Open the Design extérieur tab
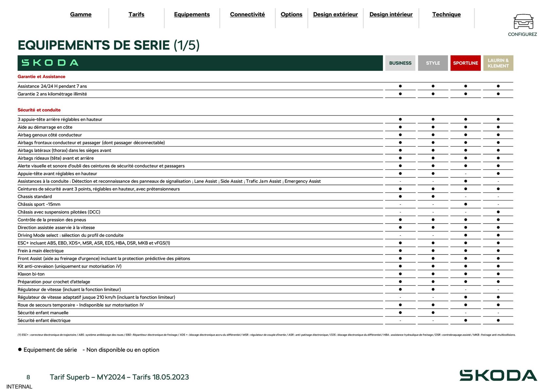This screenshot has width=555, height=392. pyautogui.click(x=336, y=14)
